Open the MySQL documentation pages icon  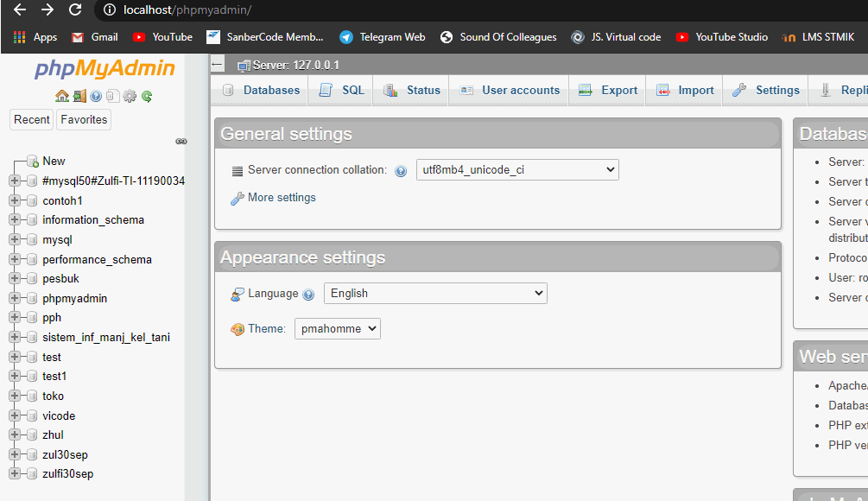(113, 97)
